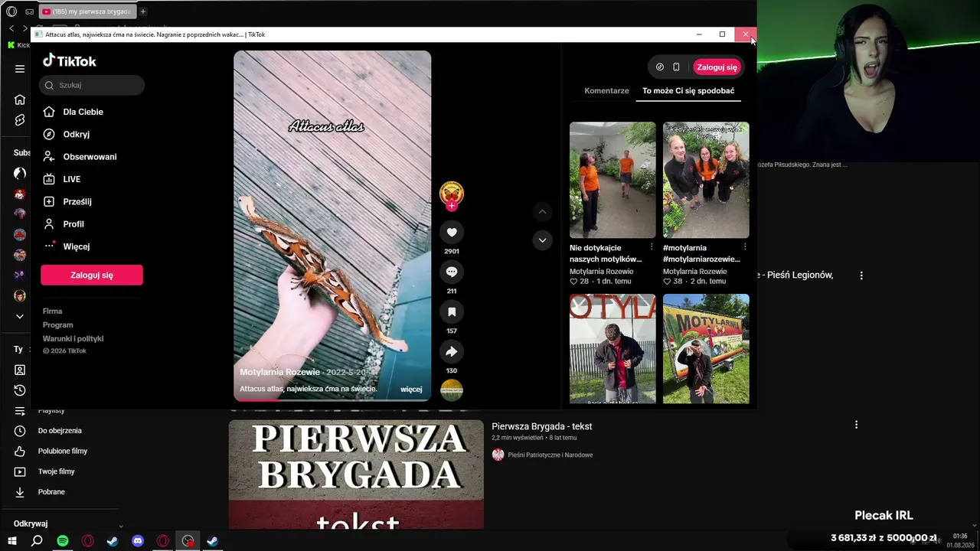Viewport: 980px width, 551px height.
Task: Open Discord from the taskbar
Action: [138, 541]
